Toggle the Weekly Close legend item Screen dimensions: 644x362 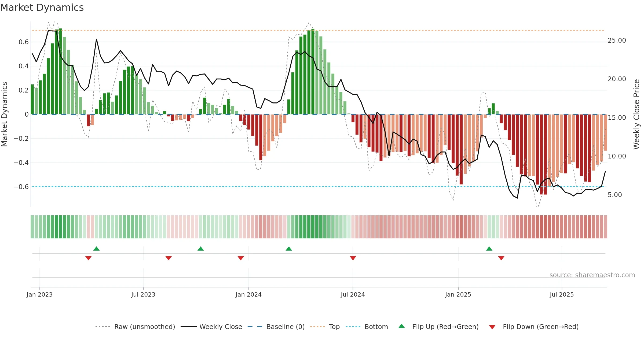tap(211, 327)
